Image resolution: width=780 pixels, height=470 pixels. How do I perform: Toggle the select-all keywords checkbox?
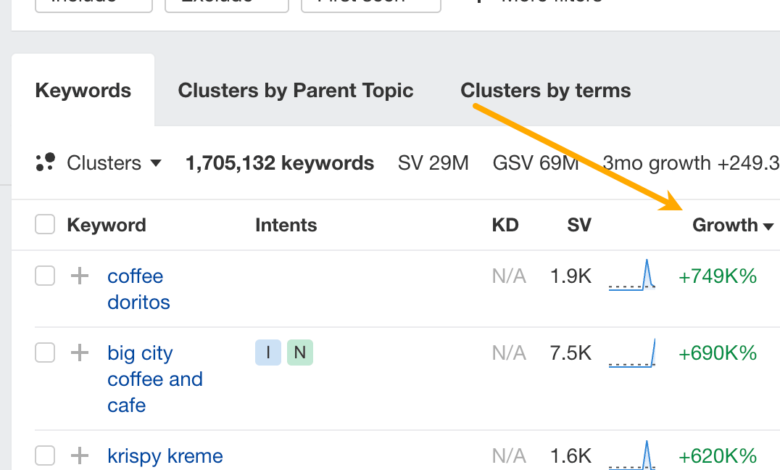[x=45, y=225]
